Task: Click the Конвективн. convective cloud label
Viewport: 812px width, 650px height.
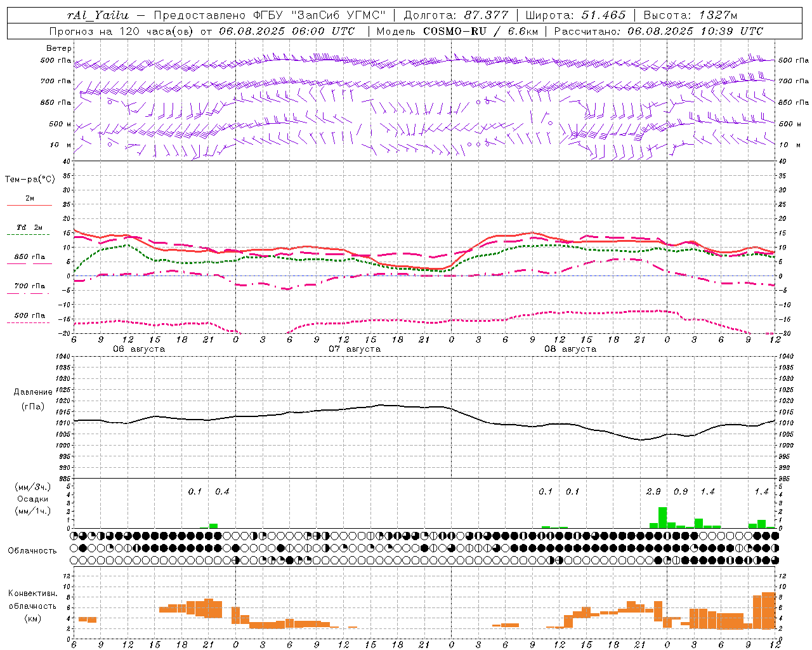Action: click(32, 594)
